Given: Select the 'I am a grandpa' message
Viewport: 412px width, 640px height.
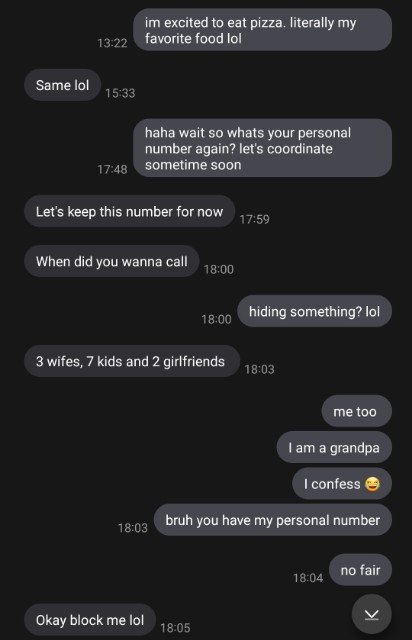Looking at the screenshot, I should pyautogui.click(x=334, y=447).
